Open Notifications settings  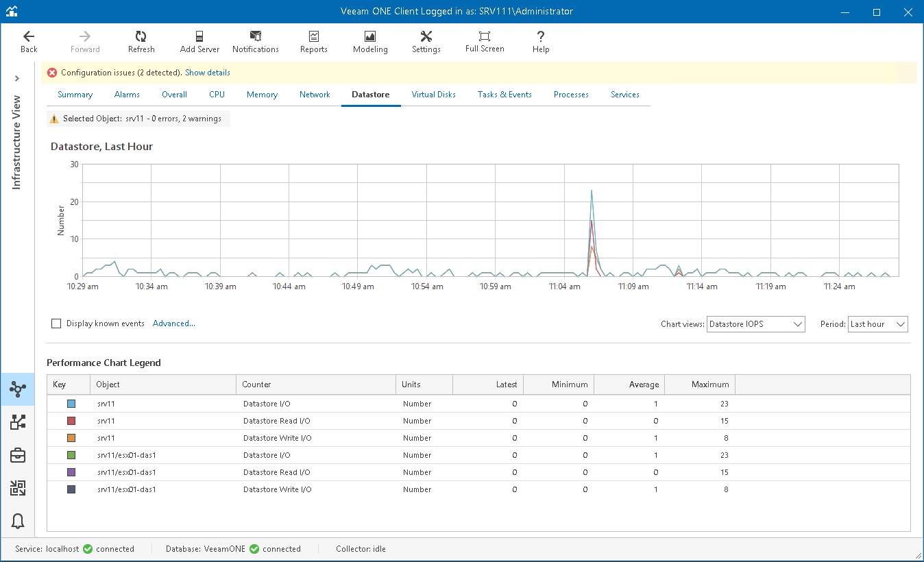tap(256, 42)
